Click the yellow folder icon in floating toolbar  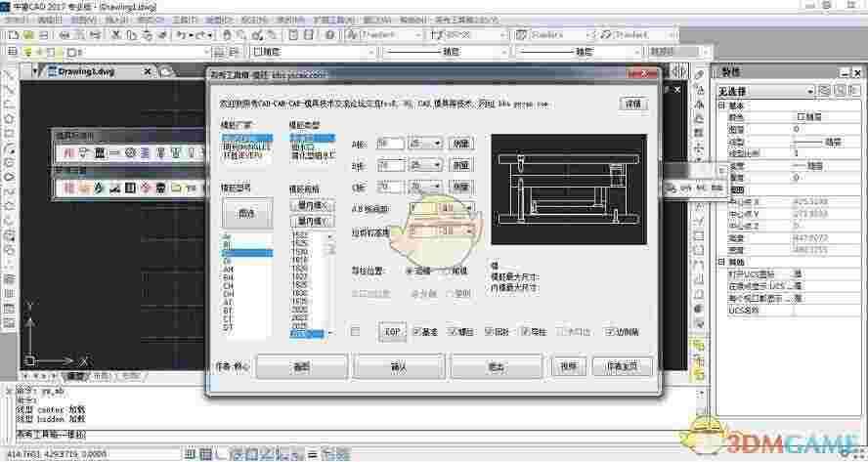(x=176, y=189)
